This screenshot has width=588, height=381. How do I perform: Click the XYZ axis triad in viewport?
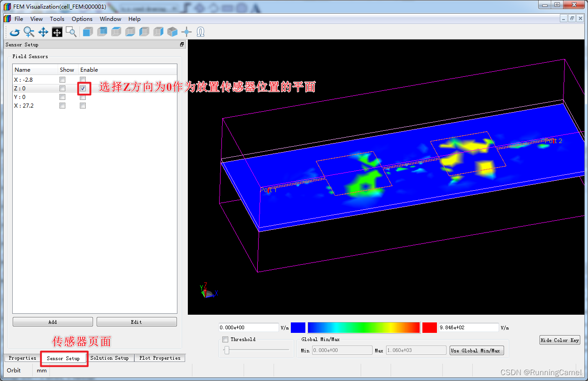pyautogui.click(x=208, y=290)
